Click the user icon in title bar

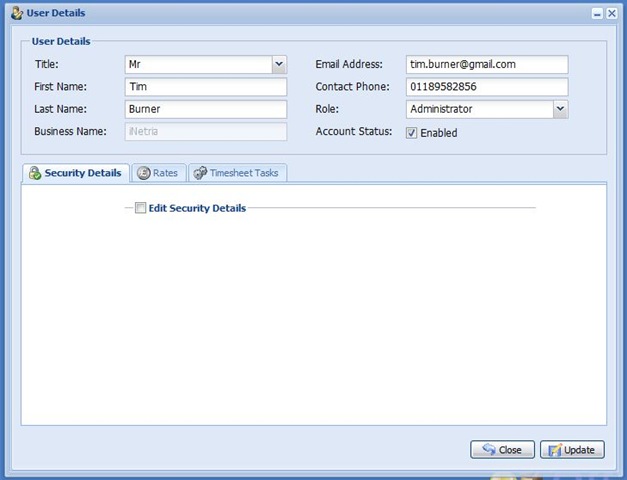tap(15, 14)
